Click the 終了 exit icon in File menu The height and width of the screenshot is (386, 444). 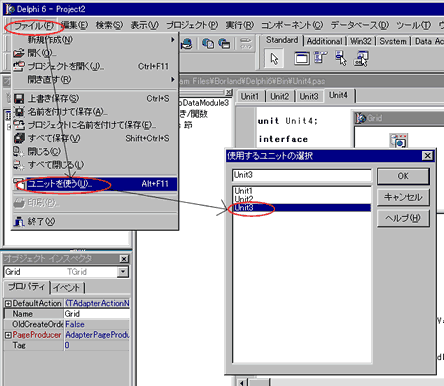coord(19,221)
